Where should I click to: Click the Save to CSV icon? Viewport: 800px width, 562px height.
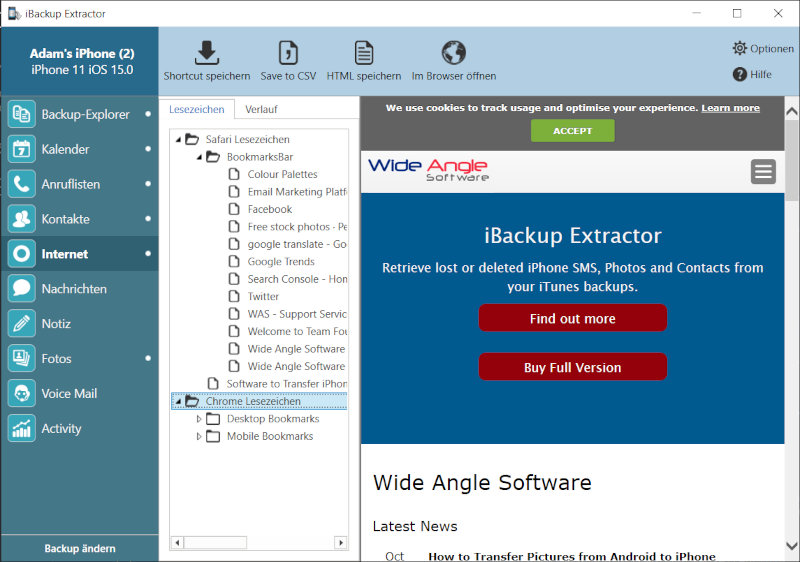[288, 53]
